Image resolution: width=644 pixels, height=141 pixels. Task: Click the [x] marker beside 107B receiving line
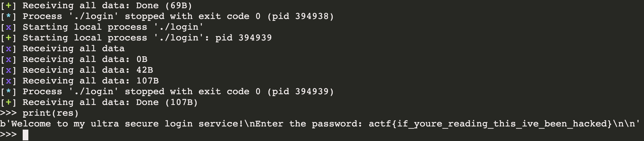[x=9, y=81]
